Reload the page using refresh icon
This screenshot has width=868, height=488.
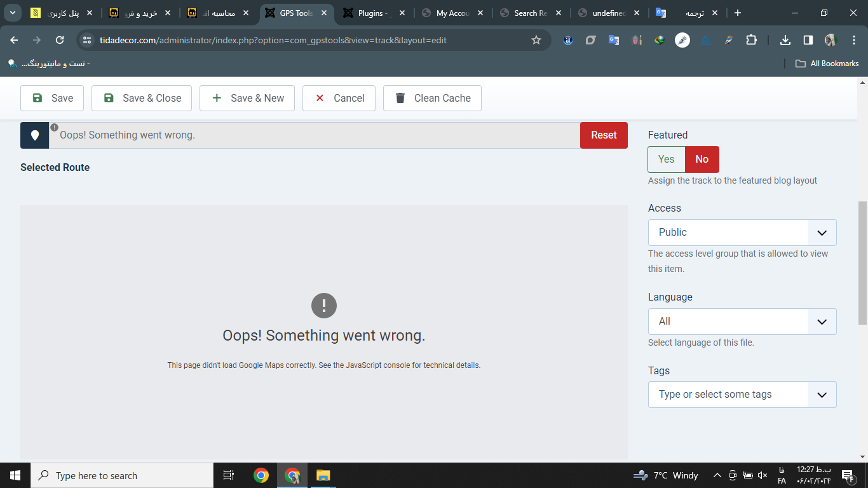coord(60,40)
